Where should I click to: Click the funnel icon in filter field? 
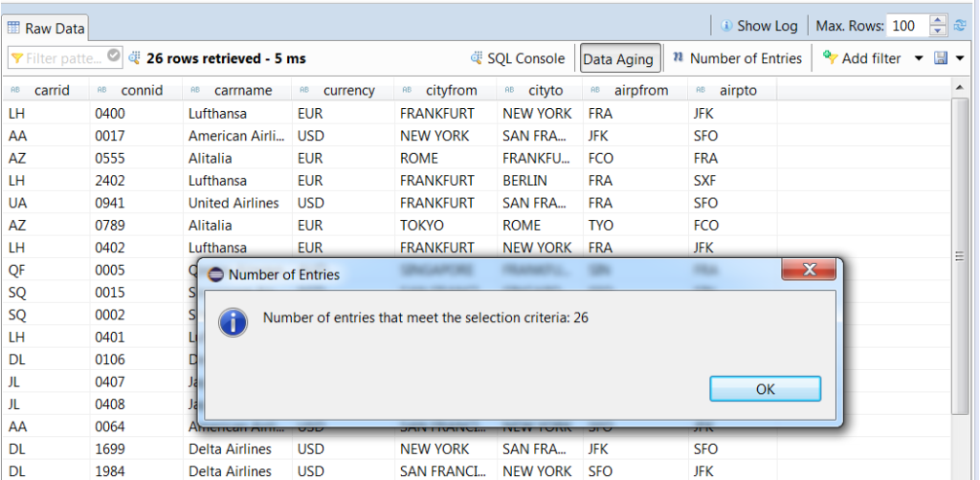(x=17, y=58)
